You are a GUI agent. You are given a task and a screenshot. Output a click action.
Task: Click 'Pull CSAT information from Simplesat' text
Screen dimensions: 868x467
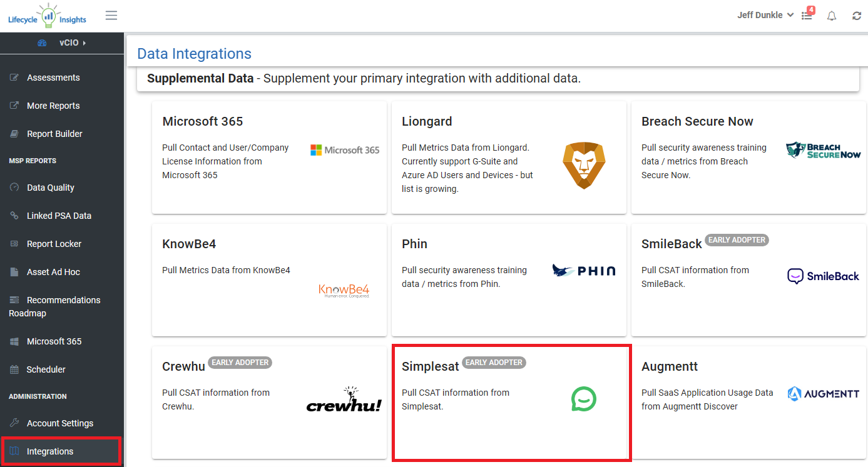click(x=456, y=399)
